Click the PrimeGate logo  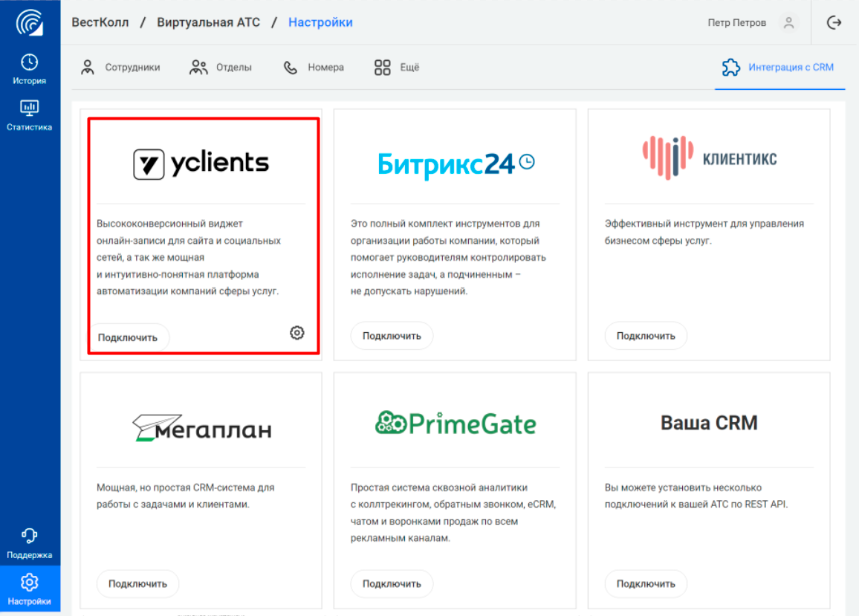(456, 424)
